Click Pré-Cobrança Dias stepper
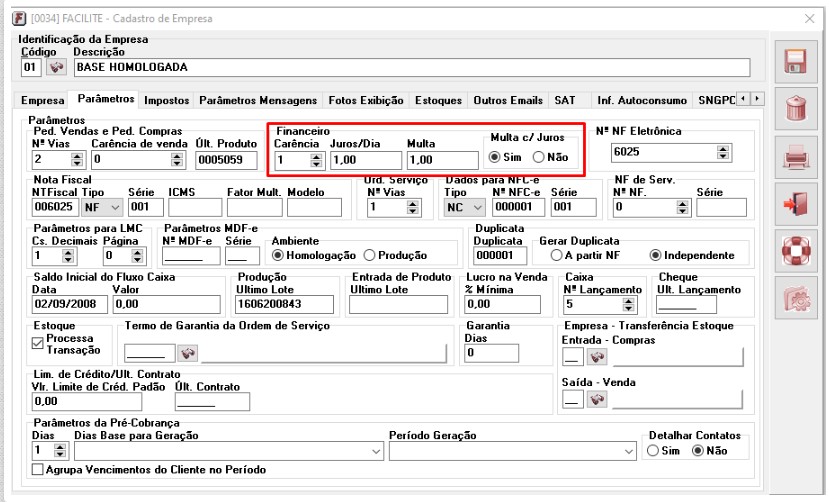The height and width of the screenshot is (502, 829). coord(60,451)
